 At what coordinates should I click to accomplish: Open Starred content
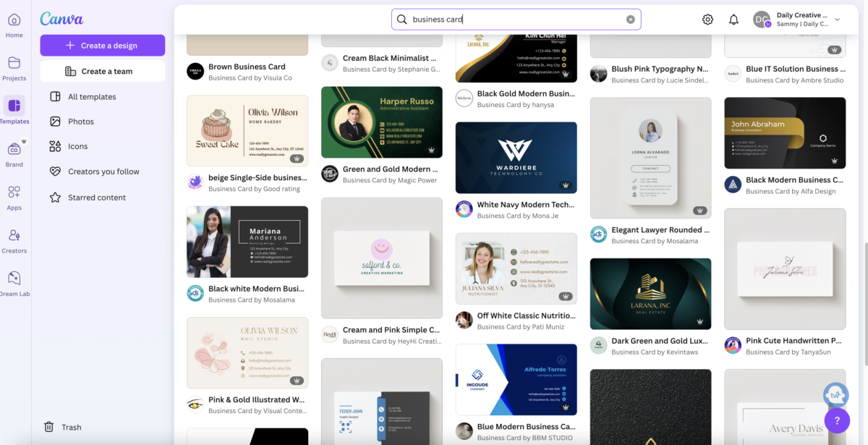(x=103, y=198)
